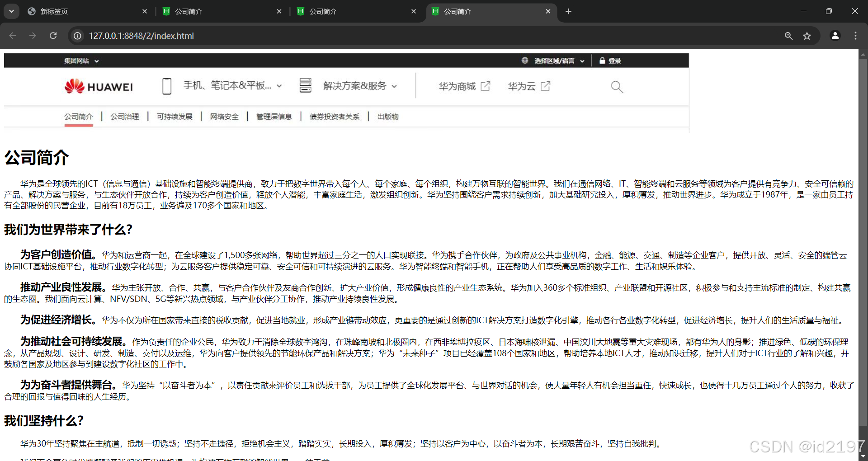
Task: Select the 公司简介 sub-nav item
Action: pos(79,117)
